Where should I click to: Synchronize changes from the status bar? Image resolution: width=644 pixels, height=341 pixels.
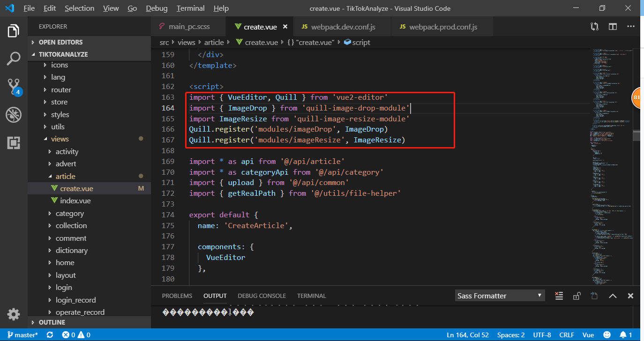50,335
